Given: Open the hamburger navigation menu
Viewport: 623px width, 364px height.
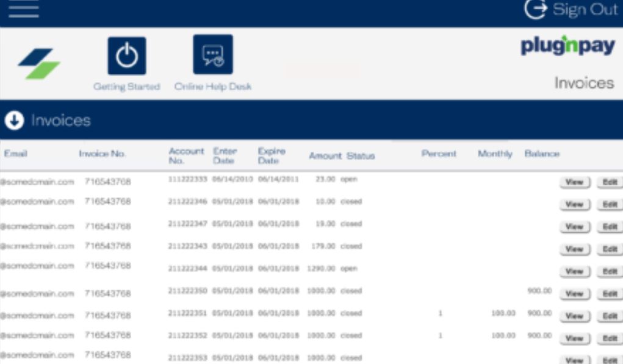Looking at the screenshot, I should tap(23, 9).
